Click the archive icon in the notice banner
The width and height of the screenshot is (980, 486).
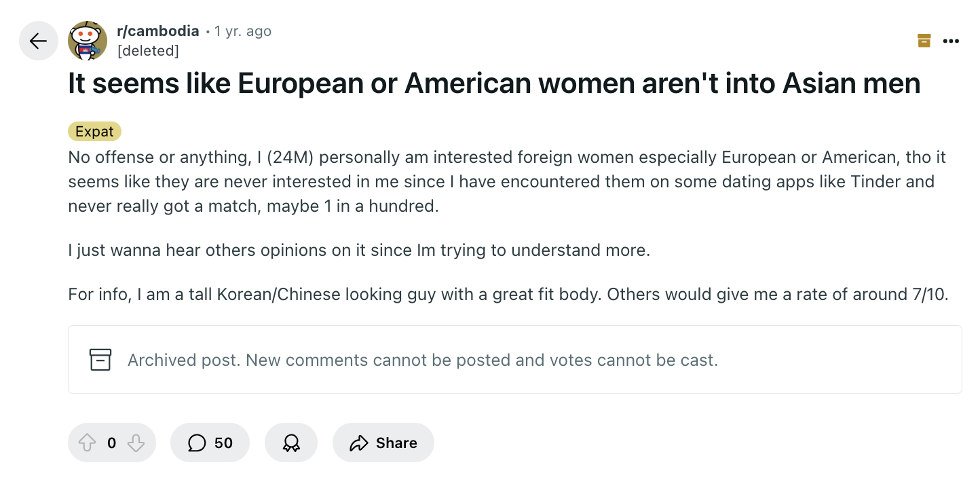coord(100,360)
